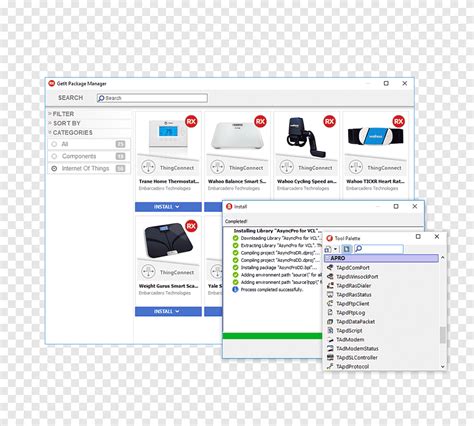Open INSTALL dropdown for Weight Gurus Smart Scale
The width and height of the screenshot is (474, 426).
click(177, 311)
